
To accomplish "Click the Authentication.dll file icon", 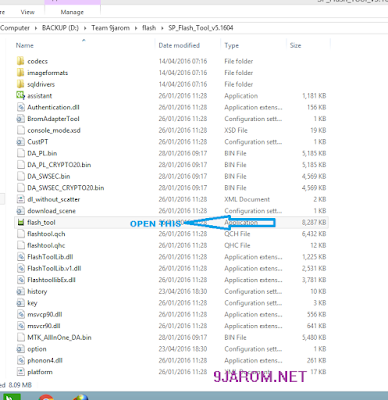I will 20,107.
